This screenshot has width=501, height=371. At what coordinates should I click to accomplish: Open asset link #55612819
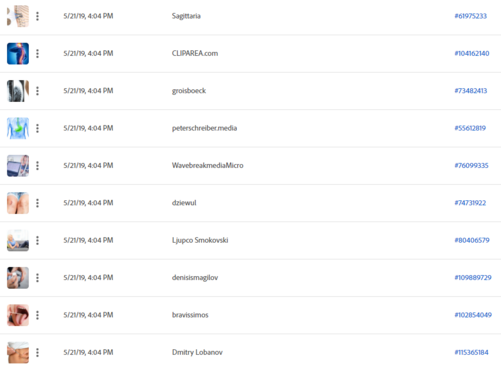[x=470, y=128]
